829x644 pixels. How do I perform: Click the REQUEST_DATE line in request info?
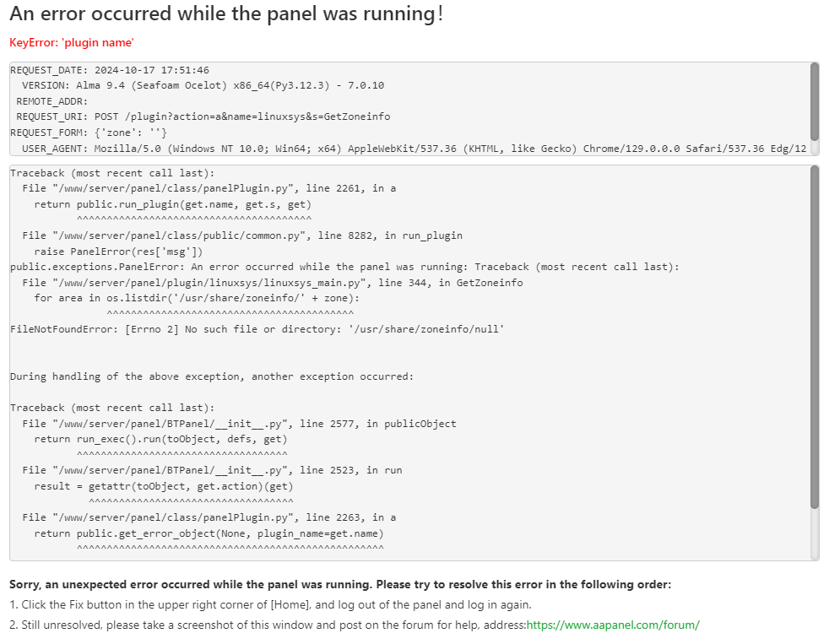click(110, 70)
